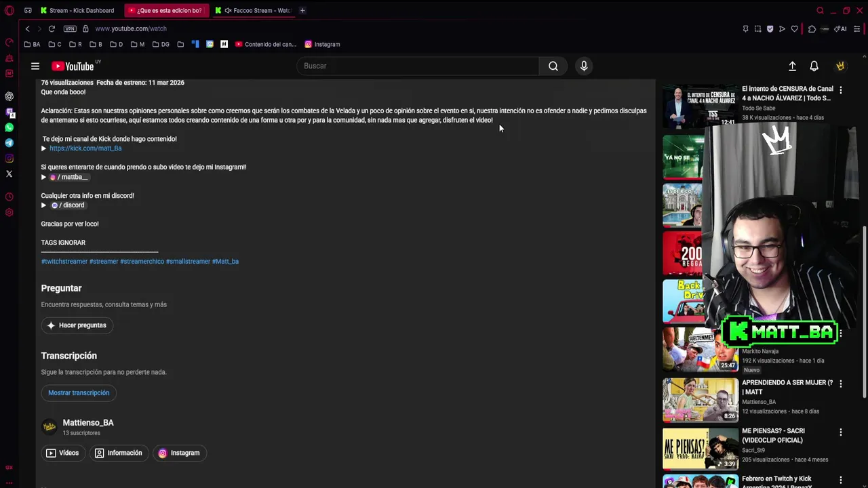This screenshot has width=868, height=488.
Task: Open a new browser tab
Action: tap(302, 10)
